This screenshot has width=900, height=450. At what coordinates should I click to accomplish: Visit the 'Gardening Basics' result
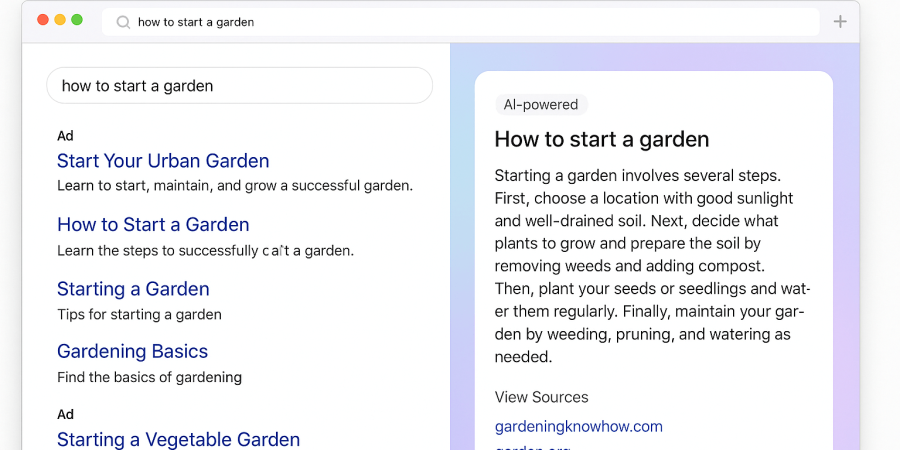pyautogui.click(x=132, y=351)
